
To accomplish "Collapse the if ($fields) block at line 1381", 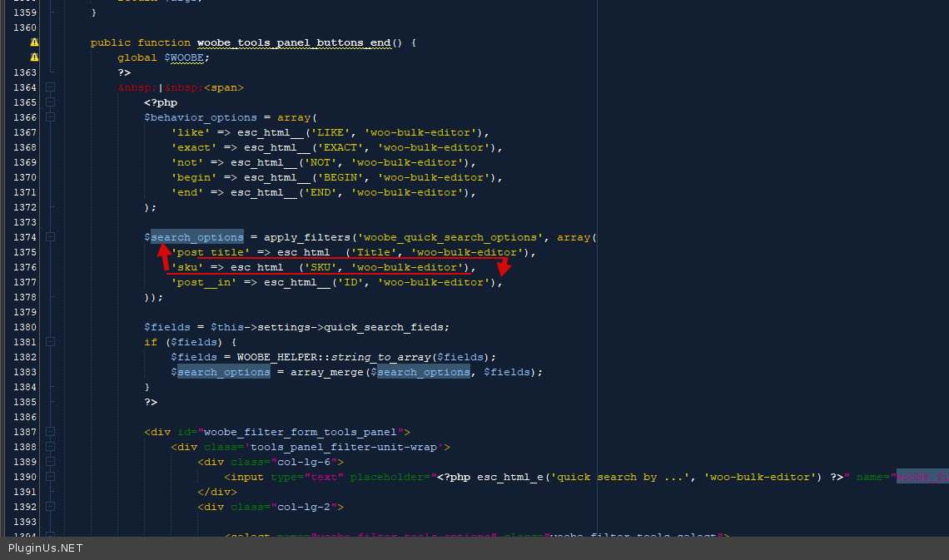I will click(x=51, y=342).
